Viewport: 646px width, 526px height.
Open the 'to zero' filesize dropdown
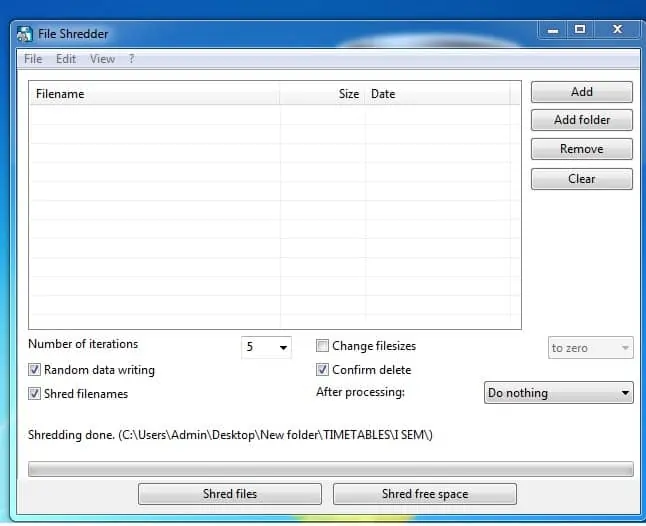pyautogui.click(x=590, y=348)
